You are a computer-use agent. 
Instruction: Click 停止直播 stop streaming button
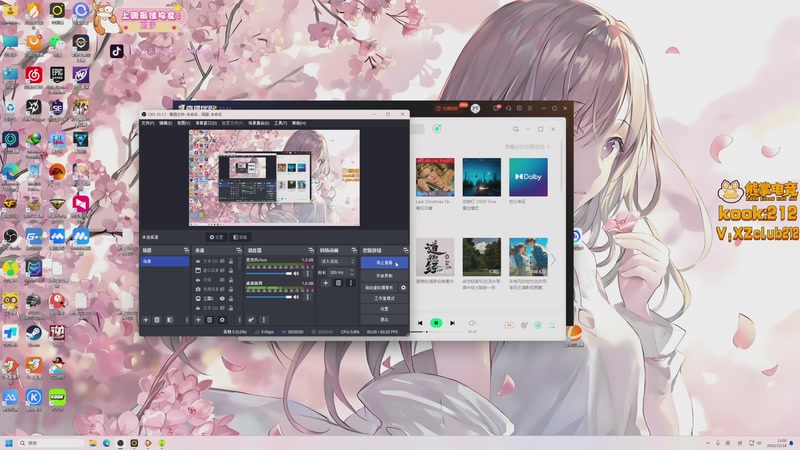pos(384,263)
